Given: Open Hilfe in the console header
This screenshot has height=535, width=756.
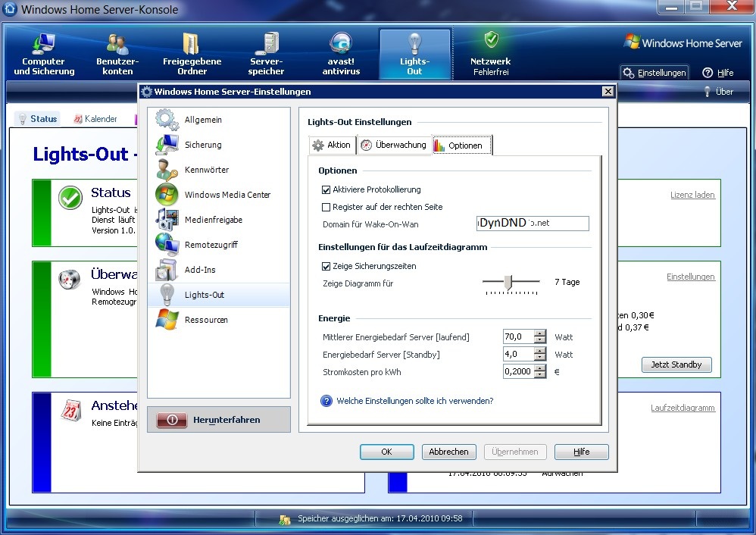Looking at the screenshot, I should click(718, 73).
